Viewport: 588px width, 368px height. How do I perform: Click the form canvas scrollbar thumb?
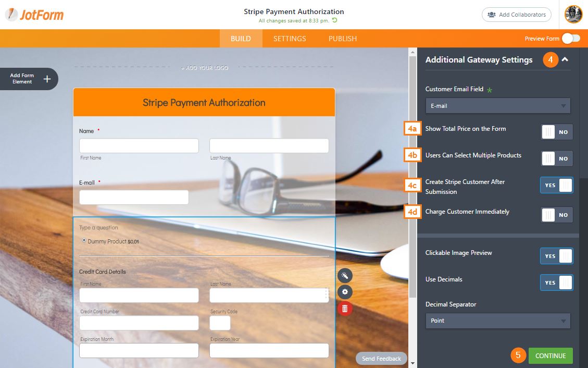412,176
